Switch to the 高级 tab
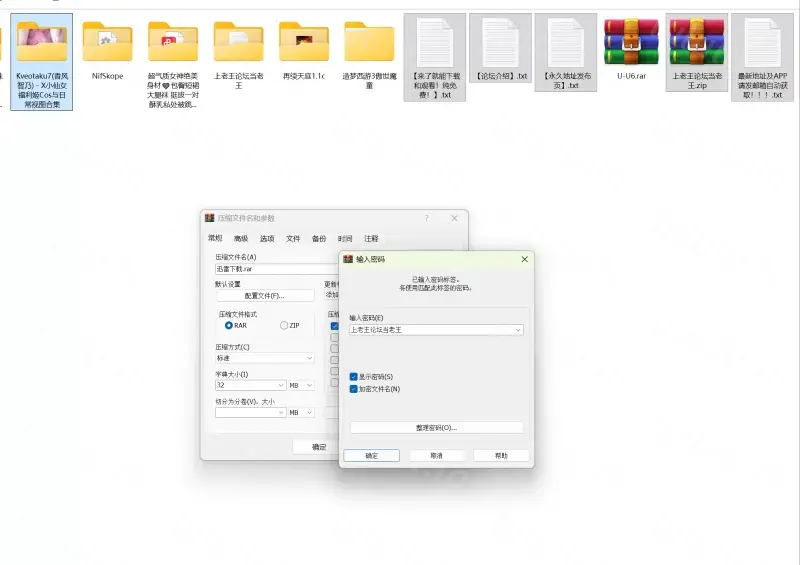This screenshot has height=565, width=800. click(241, 238)
